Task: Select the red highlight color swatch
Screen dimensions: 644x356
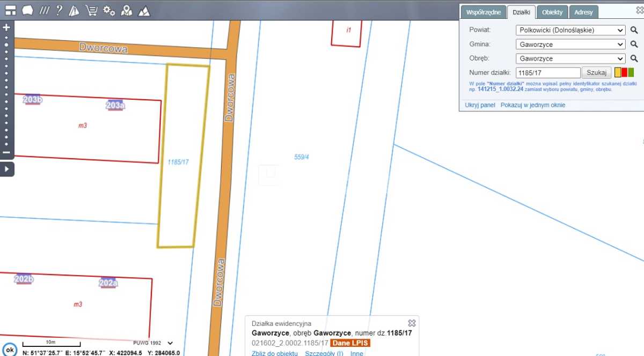Action: [624, 72]
